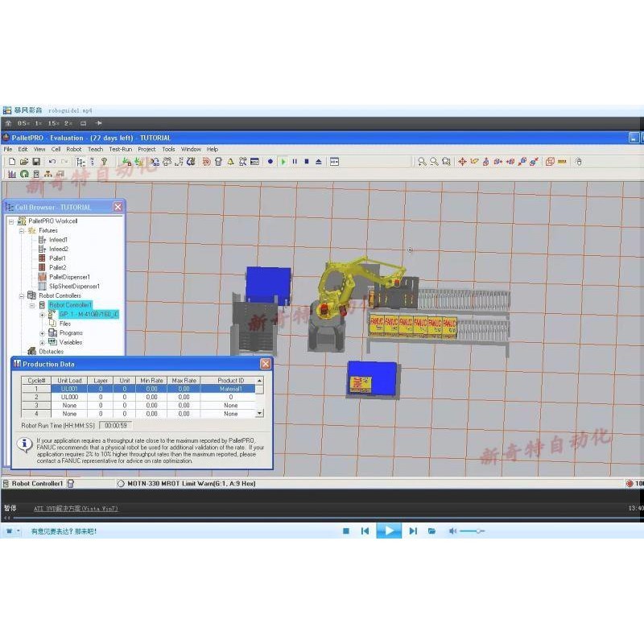
Task: Click the New file toolbar icon
Action: [12, 162]
